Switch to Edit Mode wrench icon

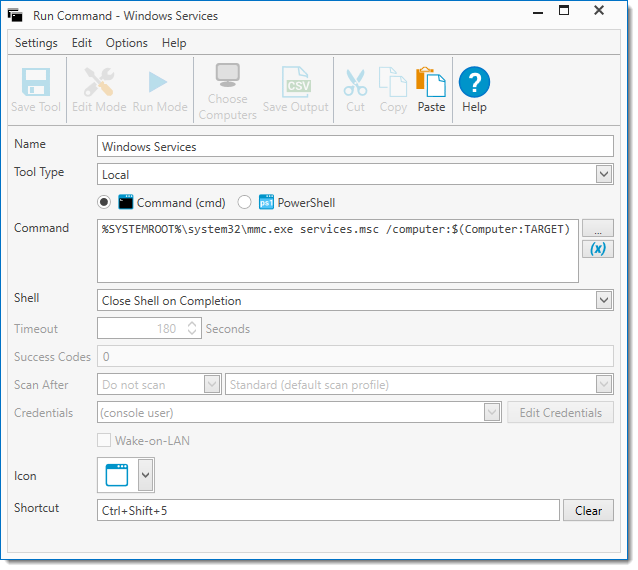98,81
